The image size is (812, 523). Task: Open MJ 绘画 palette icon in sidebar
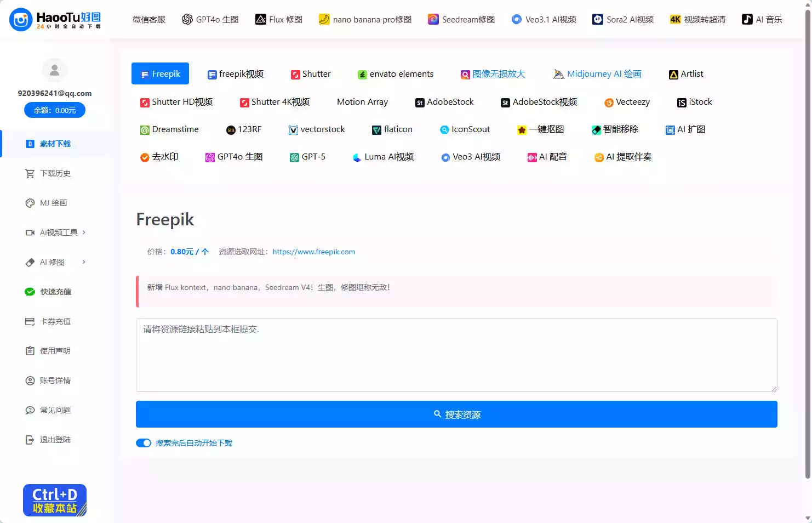coord(30,203)
